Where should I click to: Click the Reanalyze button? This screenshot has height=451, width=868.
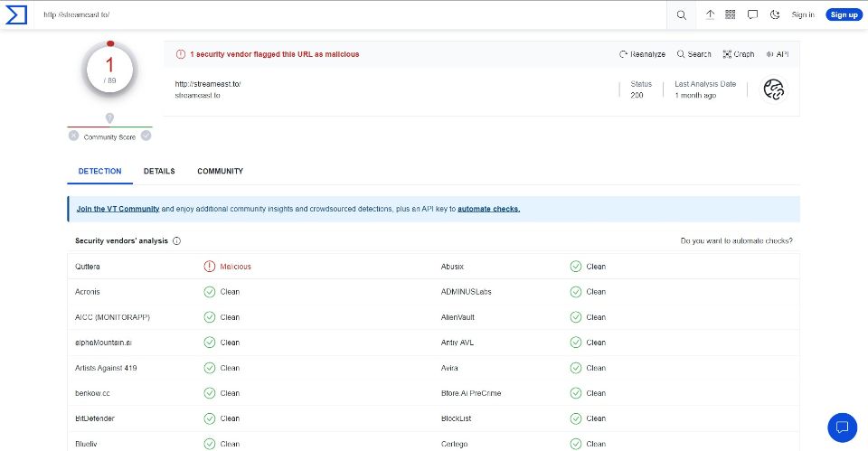642,54
